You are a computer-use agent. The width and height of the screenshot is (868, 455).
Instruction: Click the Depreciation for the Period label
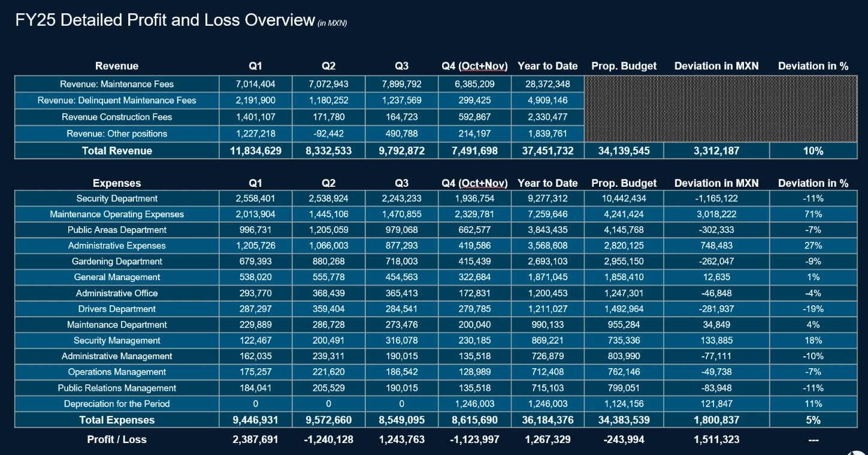pyautogui.click(x=117, y=404)
